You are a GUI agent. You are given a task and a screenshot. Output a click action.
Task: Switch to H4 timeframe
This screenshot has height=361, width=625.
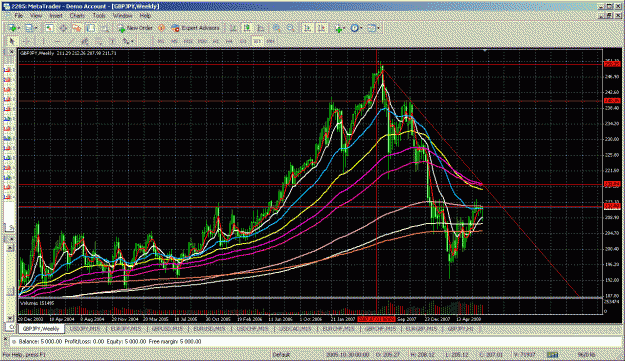[229, 41]
